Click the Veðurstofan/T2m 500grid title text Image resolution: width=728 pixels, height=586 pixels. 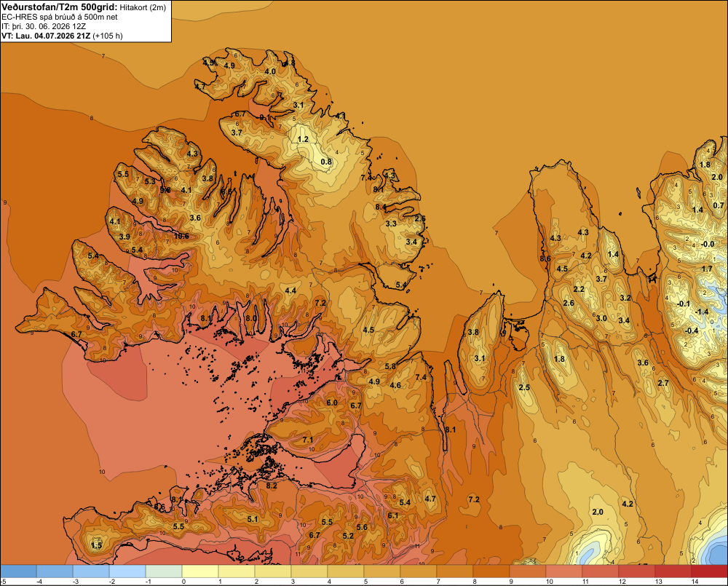point(59,7)
